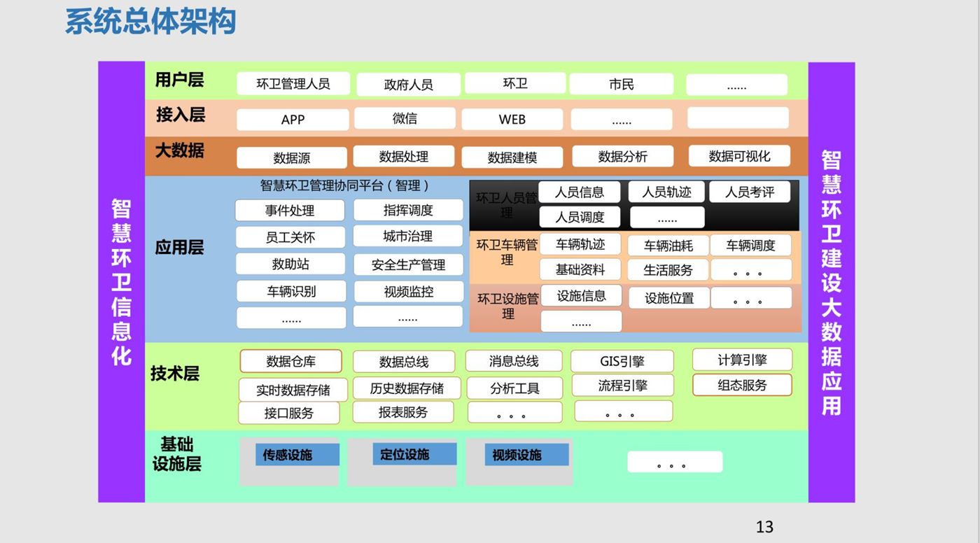Select the 数据处理 box

(x=404, y=156)
